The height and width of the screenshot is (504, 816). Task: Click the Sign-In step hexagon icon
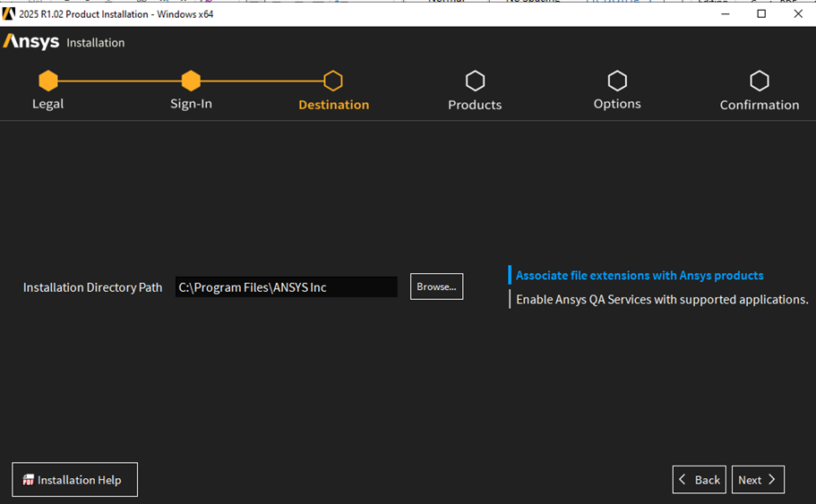click(x=191, y=81)
